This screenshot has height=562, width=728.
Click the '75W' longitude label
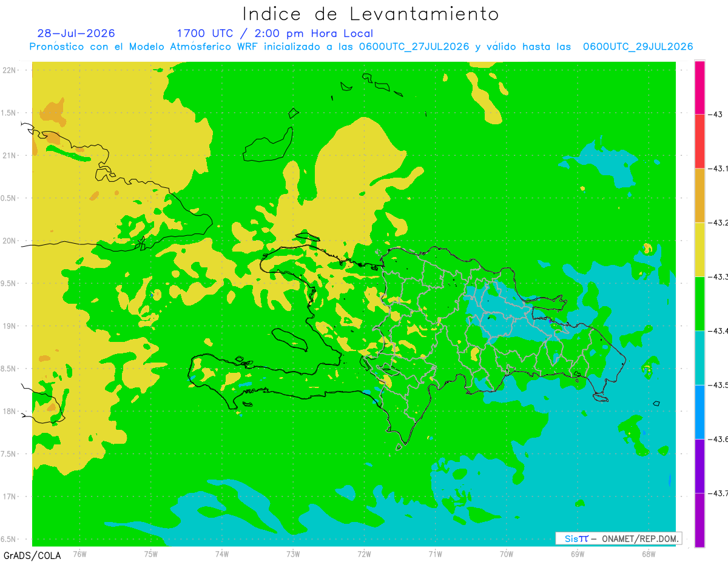click(151, 554)
